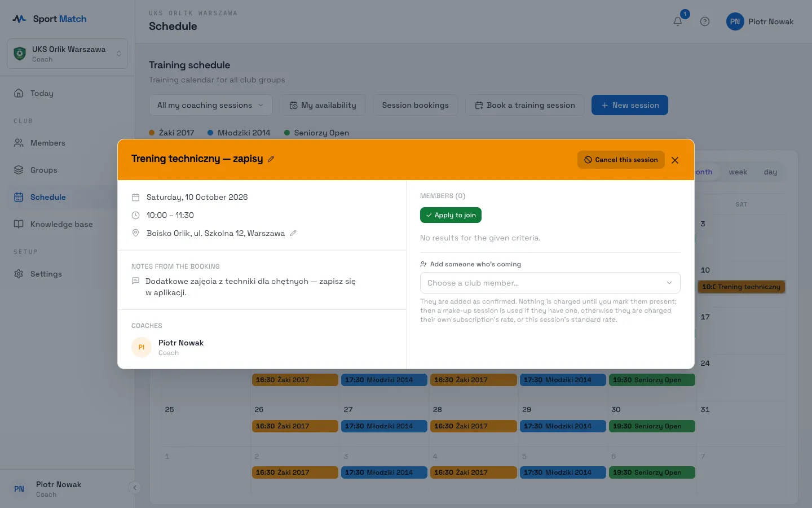Open Groups page
The width and height of the screenshot is (812, 508).
point(67,170)
